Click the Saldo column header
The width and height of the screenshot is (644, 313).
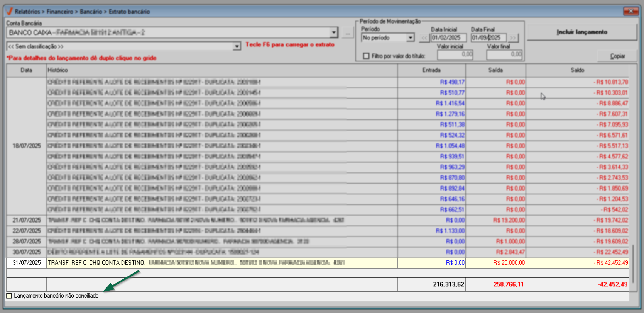tap(577, 70)
